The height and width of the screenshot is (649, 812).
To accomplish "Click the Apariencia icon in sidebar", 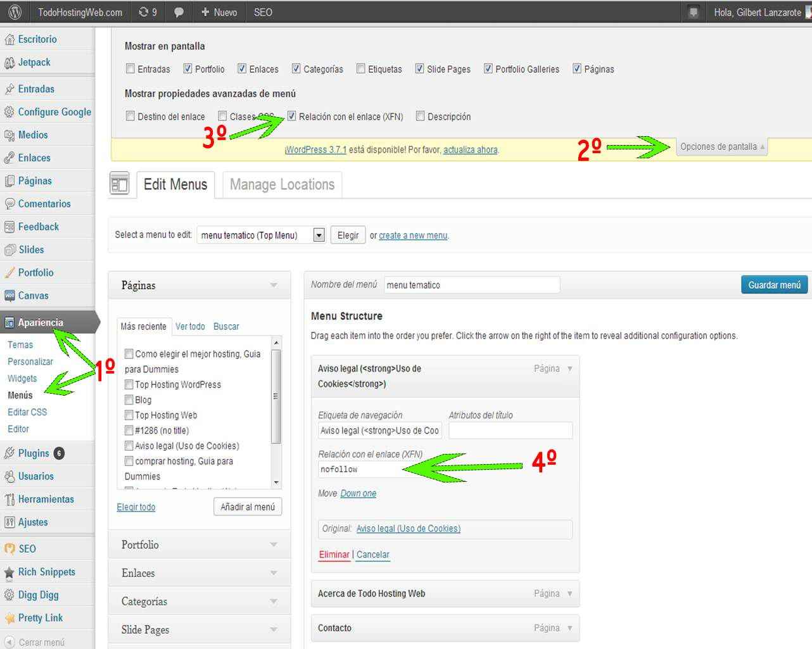I will pyautogui.click(x=10, y=323).
